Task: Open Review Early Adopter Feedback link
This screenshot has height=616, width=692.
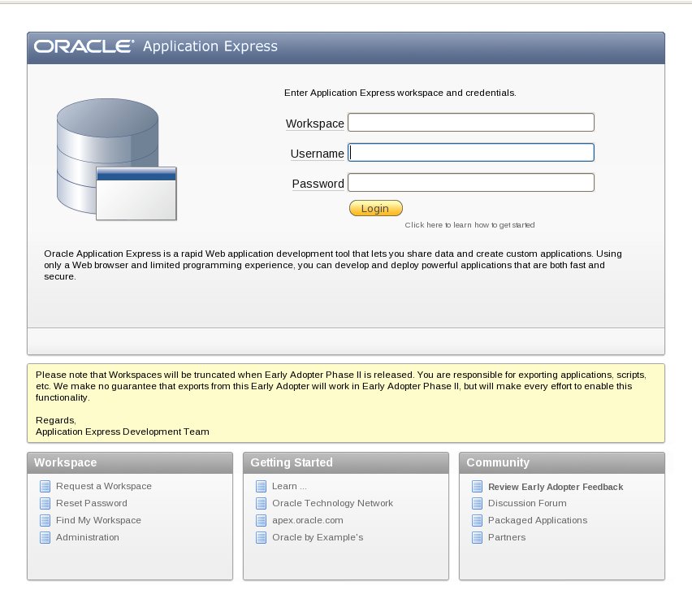Action: point(556,487)
